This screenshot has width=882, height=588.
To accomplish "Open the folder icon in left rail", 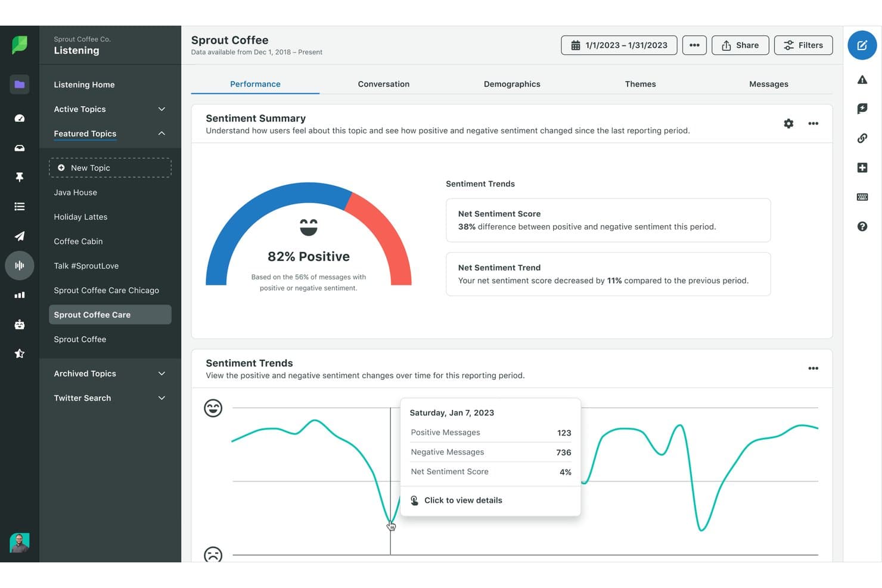I will click(x=19, y=85).
